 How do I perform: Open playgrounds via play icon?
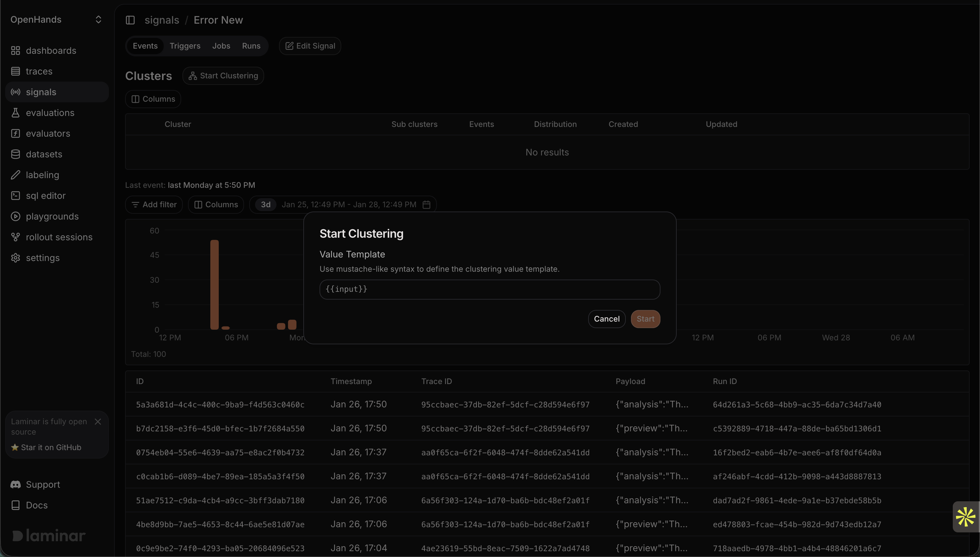point(15,216)
